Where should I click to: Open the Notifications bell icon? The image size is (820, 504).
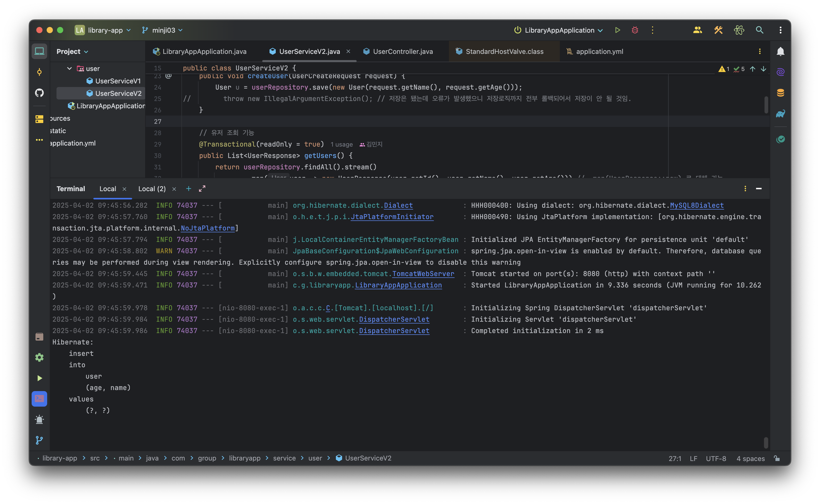coord(780,51)
